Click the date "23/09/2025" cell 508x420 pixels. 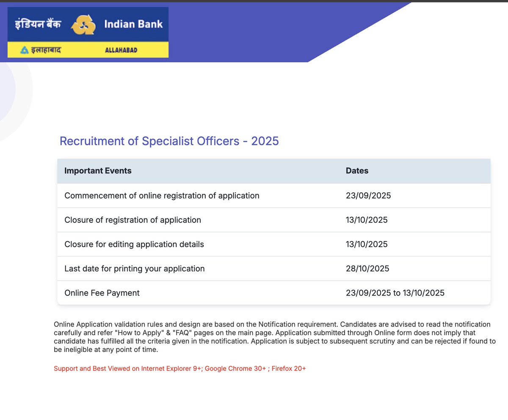[368, 196]
